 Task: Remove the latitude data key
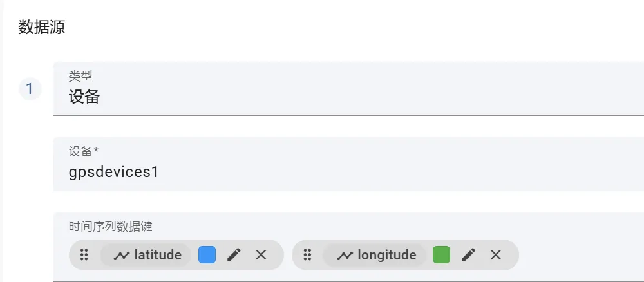pos(261,255)
